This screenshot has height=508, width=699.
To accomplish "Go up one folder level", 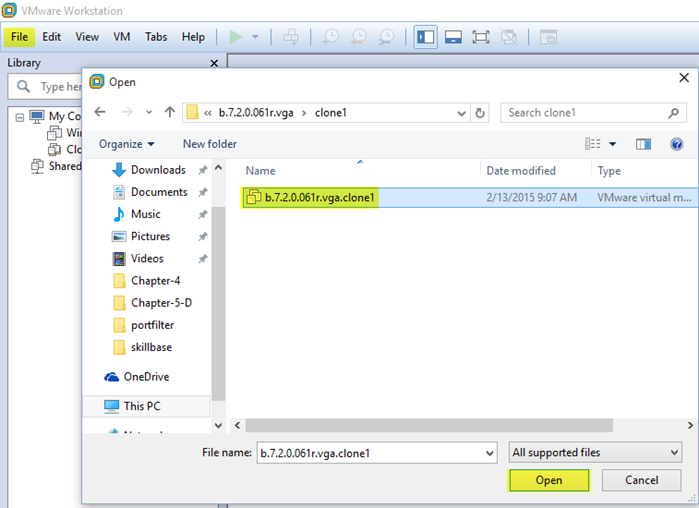I will point(169,112).
